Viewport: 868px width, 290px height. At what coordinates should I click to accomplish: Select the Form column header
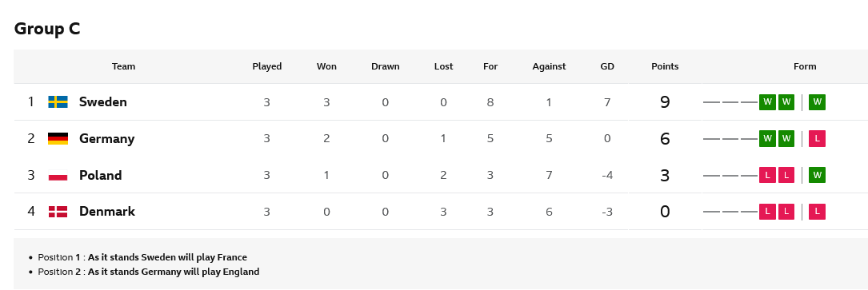coord(805,66)
